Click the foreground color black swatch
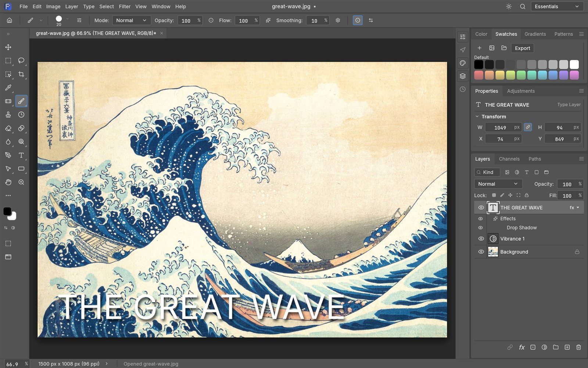Viewport: 588px width, 368px height. [7, 211]
